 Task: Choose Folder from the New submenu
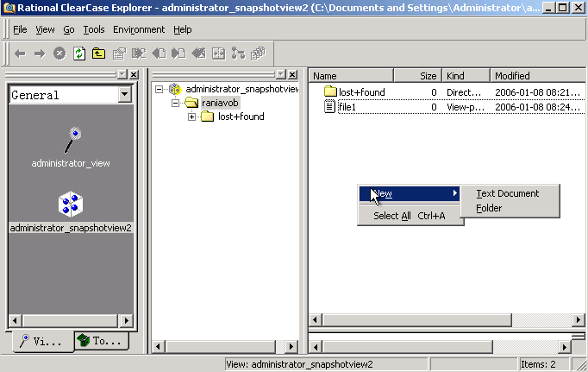pyautogui.click(x=489, y=208)
